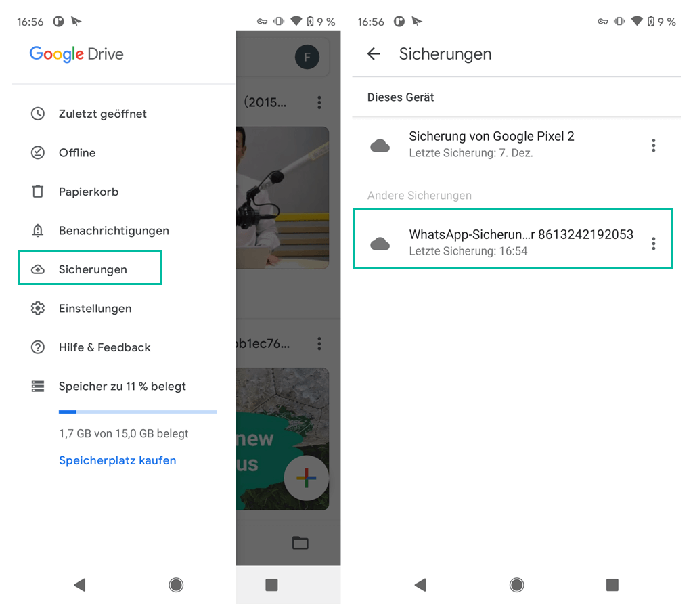Click the storage usage progress bar
This screenshot has height=616, width=693.
137,412
